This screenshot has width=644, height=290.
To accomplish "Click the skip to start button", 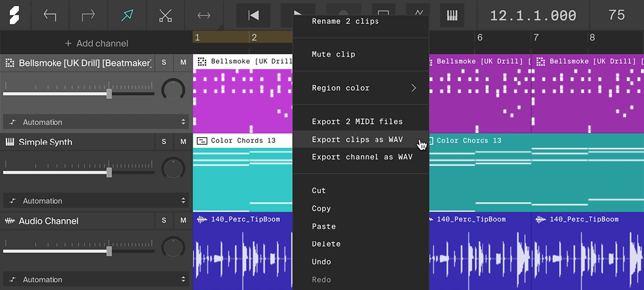I will (x=254, y=16).
